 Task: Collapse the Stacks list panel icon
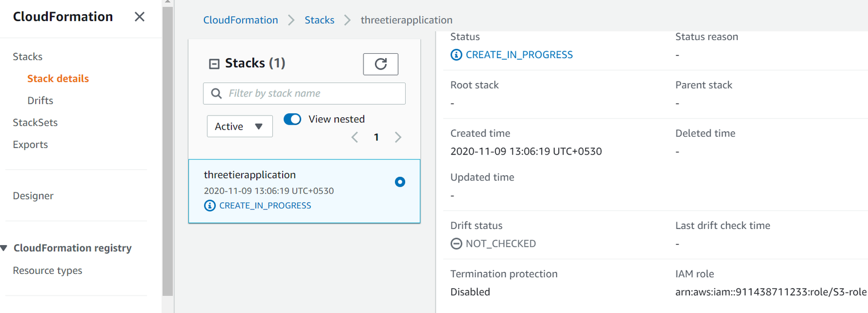214,64
